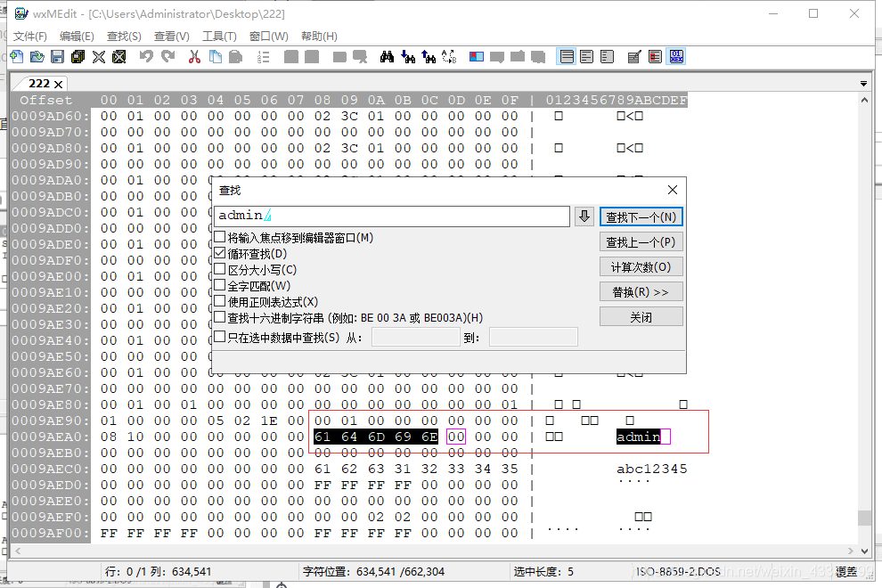Click the New File toolbar icon
The height and width of the screenshot is (588, 882).
pyautogui.click(x=17, y=57)
